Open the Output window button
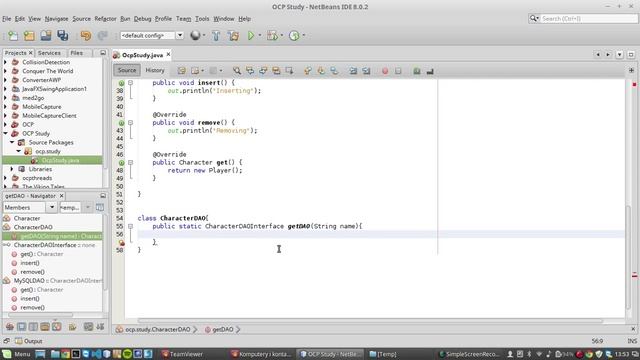Image resolution: width=640 pixels, height=360 pixels. pyautogui.click(x=28, y=341)
